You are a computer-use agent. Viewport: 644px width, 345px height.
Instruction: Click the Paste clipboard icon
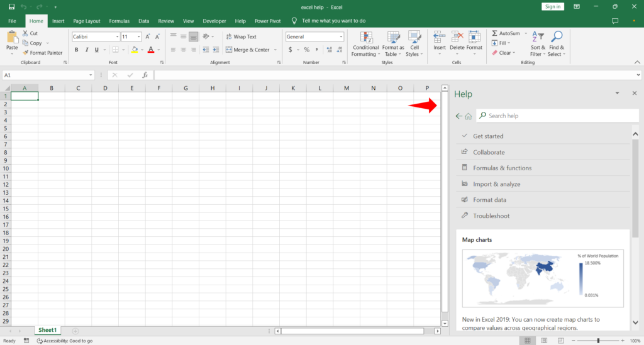click(12, 38)
